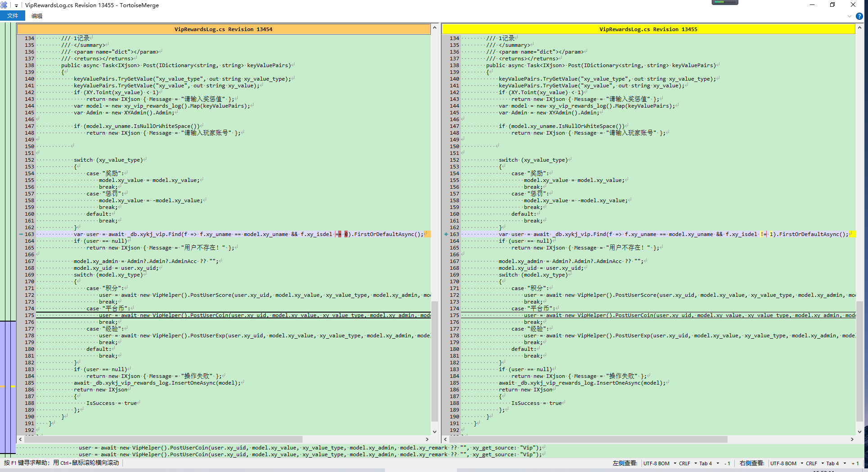Expand the ribbon with the chevron arrow
This screenshot has height=472, width=868.
click(x=849, y=16)
